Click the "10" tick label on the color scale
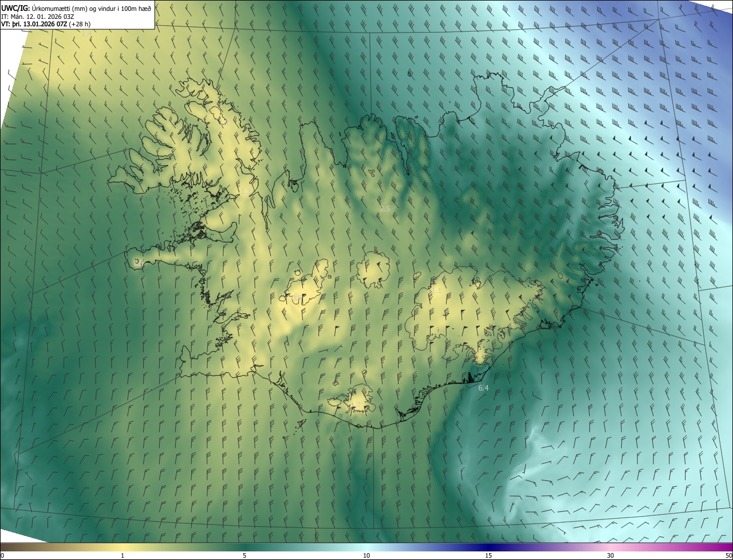 pyautogui.click(x=366, y=555)
